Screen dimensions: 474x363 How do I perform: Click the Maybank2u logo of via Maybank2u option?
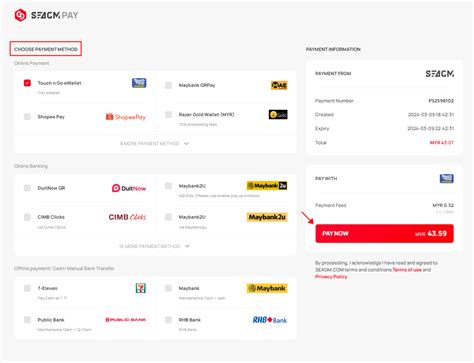point(267,217)
